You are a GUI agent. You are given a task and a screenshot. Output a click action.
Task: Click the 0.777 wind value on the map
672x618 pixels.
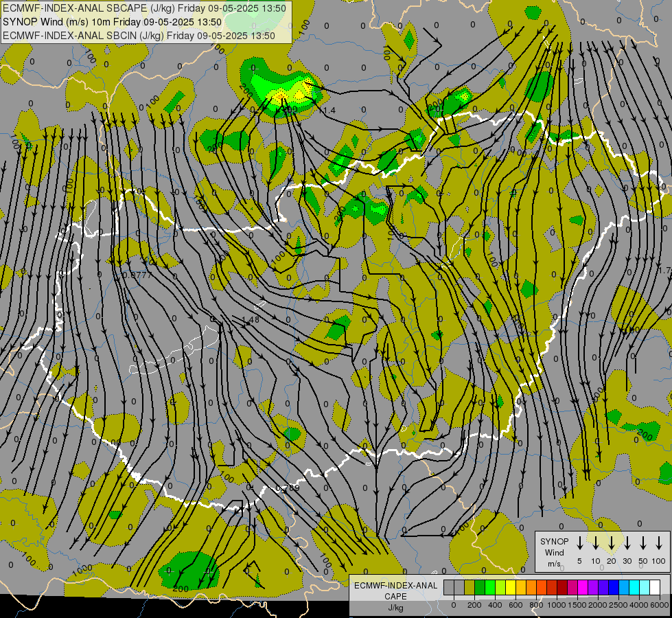137,275
